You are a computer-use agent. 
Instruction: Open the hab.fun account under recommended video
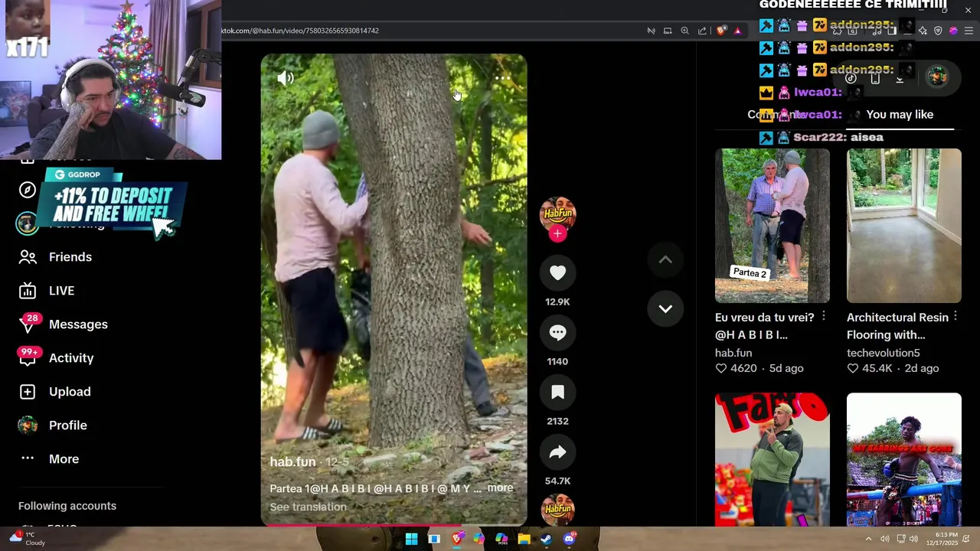(x=733, y=353)
